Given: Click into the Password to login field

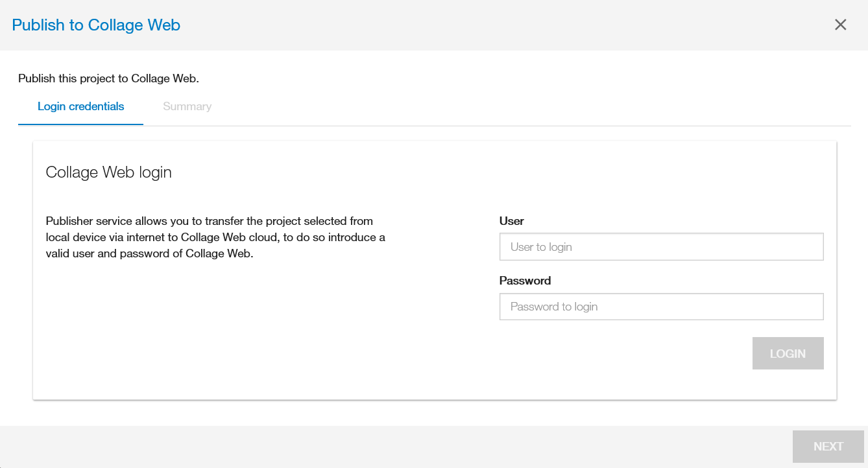Looking at the screenshot, I should (661, 307).
